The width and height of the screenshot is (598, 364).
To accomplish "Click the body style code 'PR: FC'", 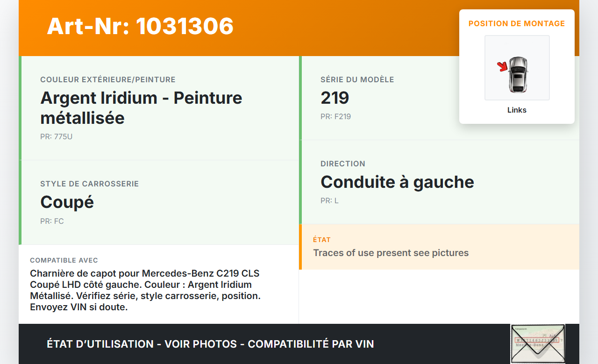I will pyautogui.click(x=52, y=221).
